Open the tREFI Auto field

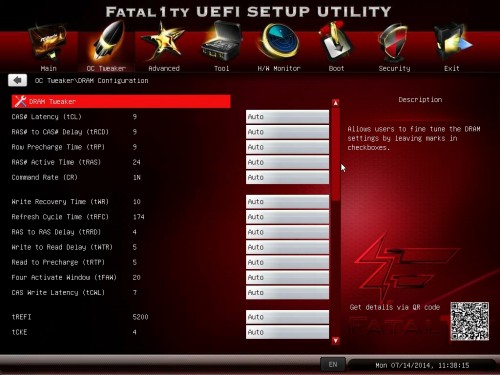[287, 317]
